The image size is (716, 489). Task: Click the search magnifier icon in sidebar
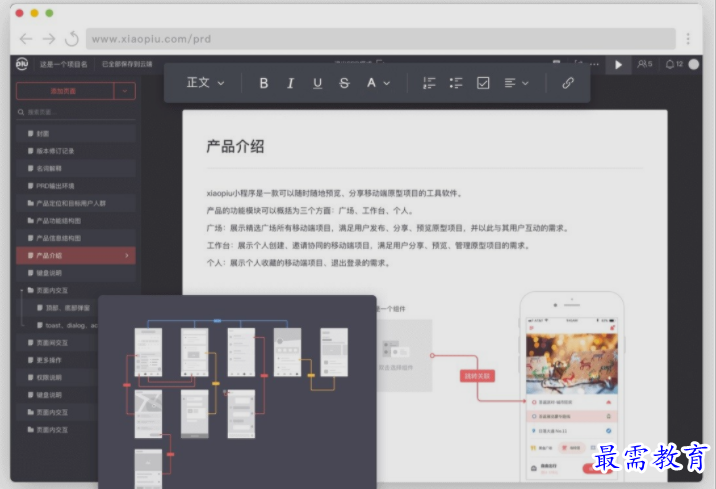(x=21, y=112)
